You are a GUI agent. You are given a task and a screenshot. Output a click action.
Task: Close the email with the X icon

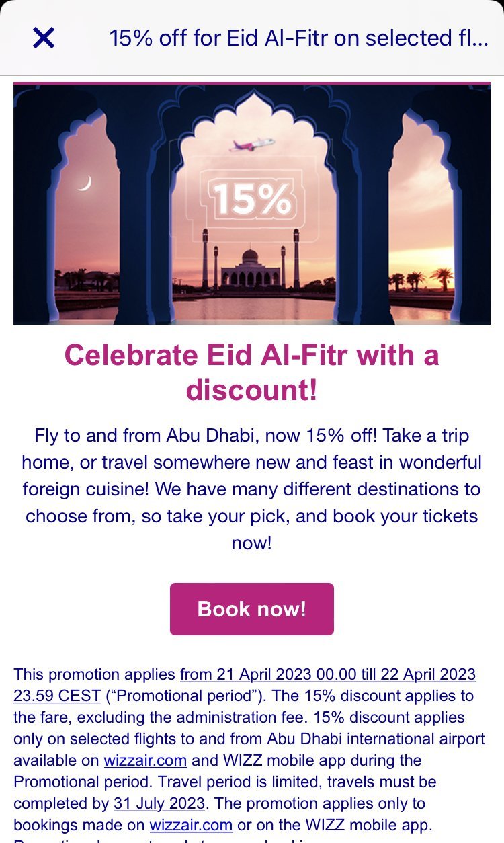[x=44, y=38]
